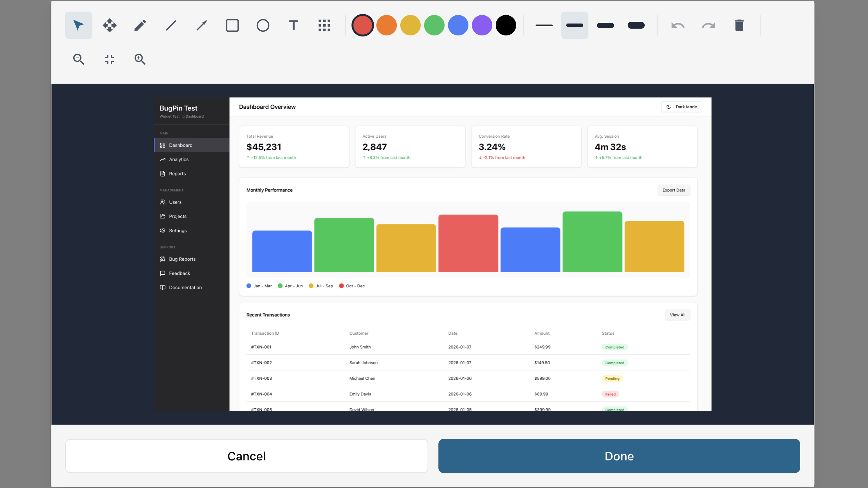Click the fit-to-screen collapse icon
The width and height of the screenshot is (868, 488).
(x=109, y=59)
